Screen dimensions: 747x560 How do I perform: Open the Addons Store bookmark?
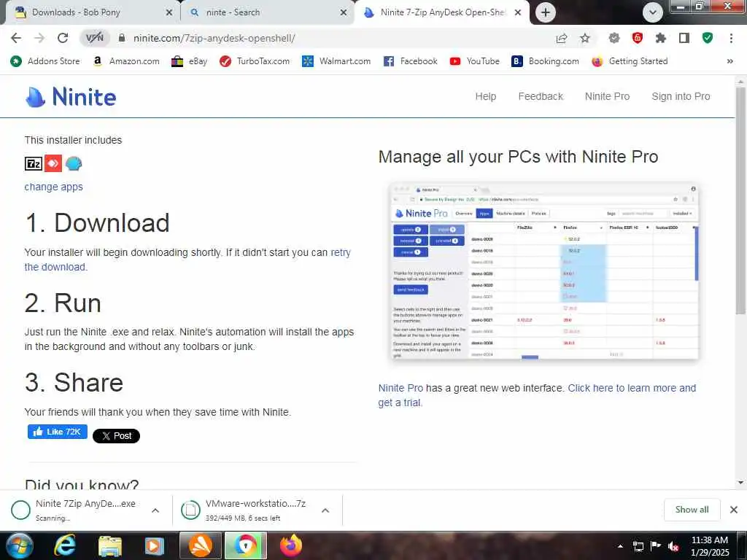[x=45, y=61]
